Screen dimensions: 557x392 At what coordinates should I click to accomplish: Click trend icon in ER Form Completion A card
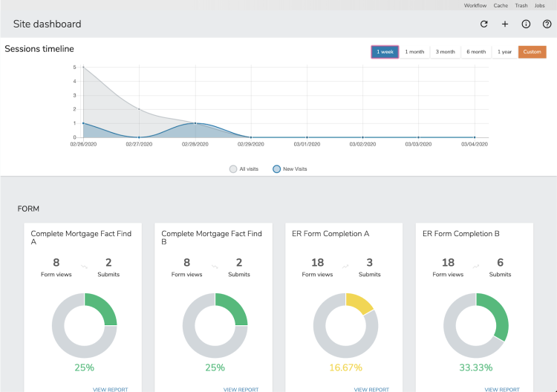345,267
